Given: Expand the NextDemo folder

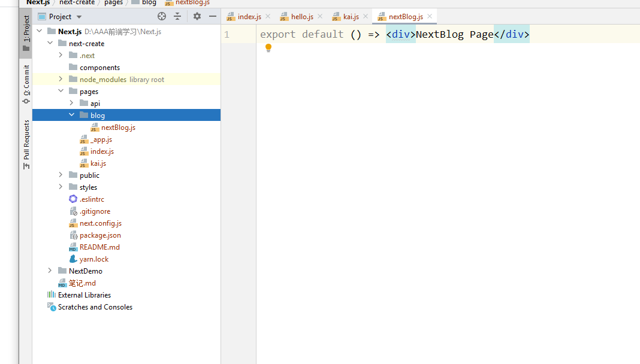Looking at the screenshot, I should pos(50,271).
